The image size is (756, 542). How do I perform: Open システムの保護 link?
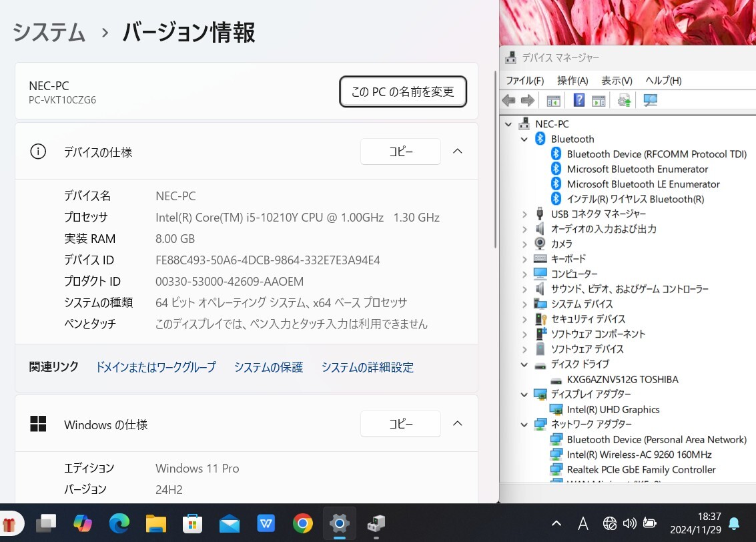[x=268, y=367]
